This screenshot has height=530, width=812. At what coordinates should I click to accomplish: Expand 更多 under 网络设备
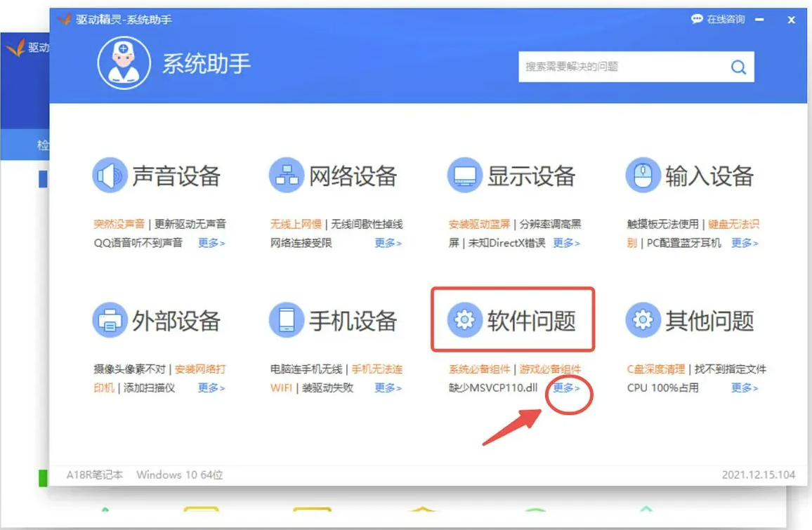coord(388,243)
